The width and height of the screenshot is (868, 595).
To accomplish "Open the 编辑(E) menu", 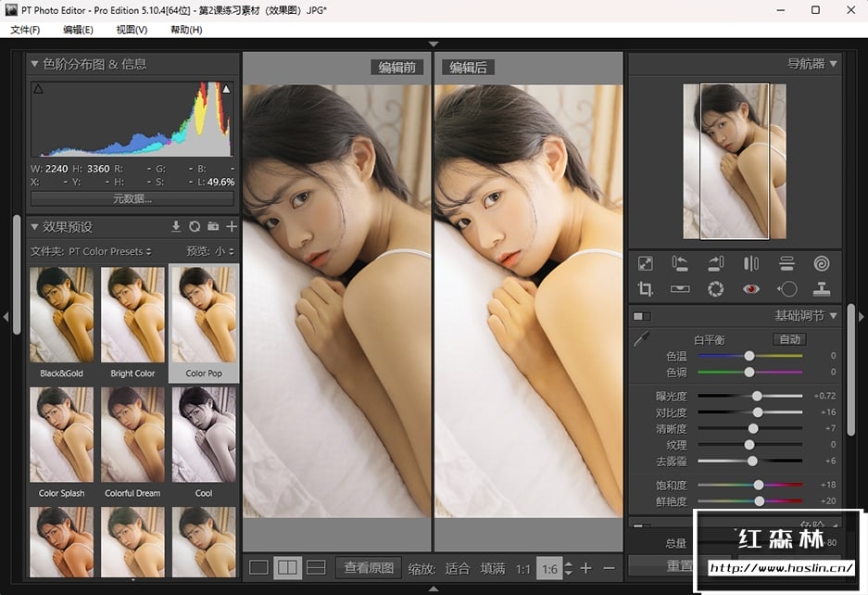I will (78, 30).
